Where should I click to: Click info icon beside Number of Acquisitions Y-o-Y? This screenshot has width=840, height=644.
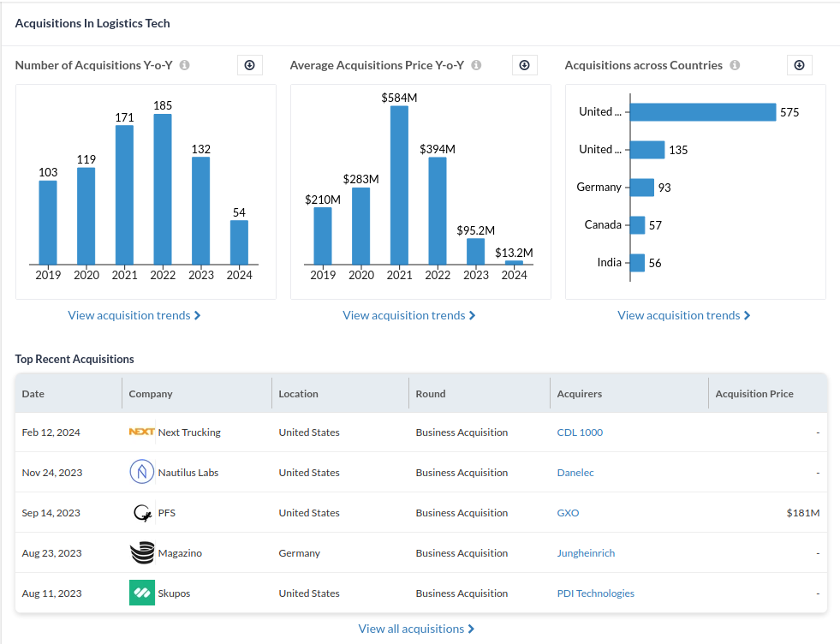click(185, 65)
